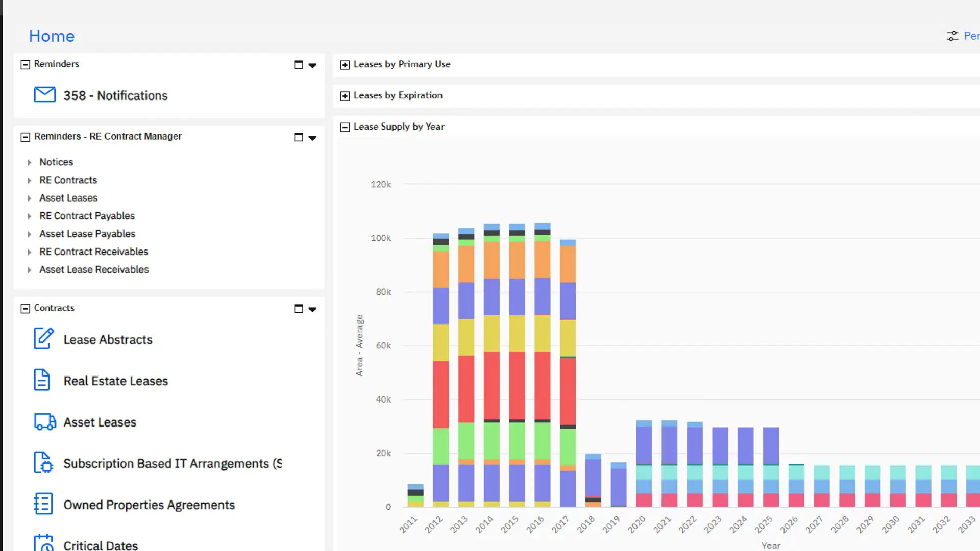Open Reminders - RE Contract Manager dropdown arrow
Screen dimensions: 980x551
[x=312, y=138]
